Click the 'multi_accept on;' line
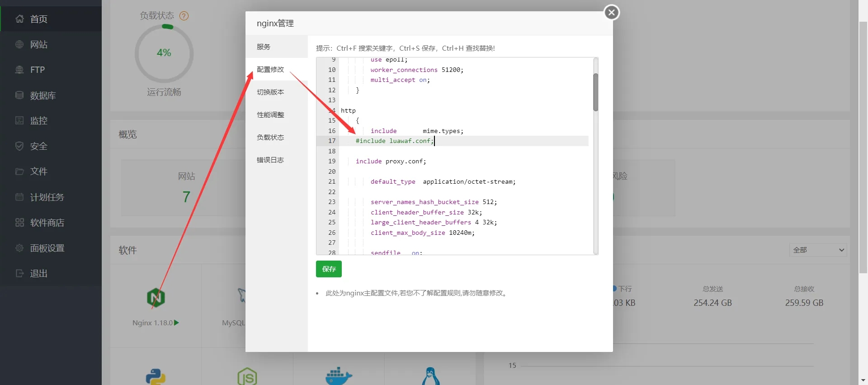This screenshot has height=385, width=868. pos(400,80)
